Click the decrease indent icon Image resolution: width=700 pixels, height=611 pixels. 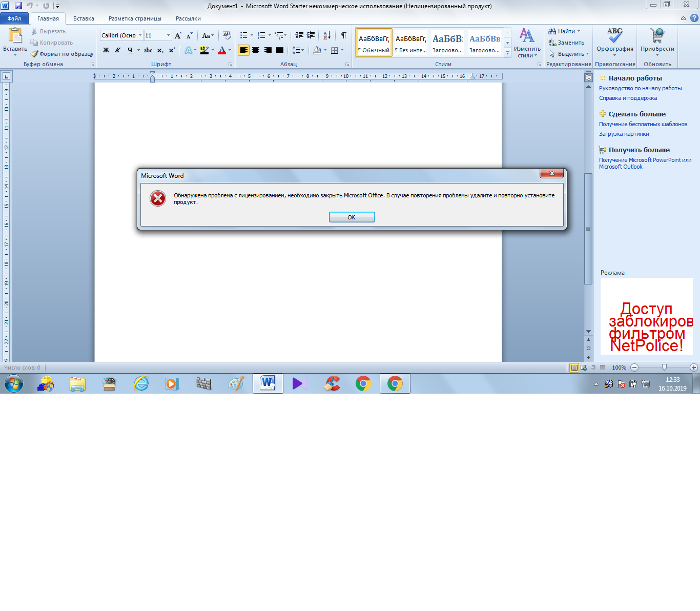pyautogui.click(x=299, y=35)
